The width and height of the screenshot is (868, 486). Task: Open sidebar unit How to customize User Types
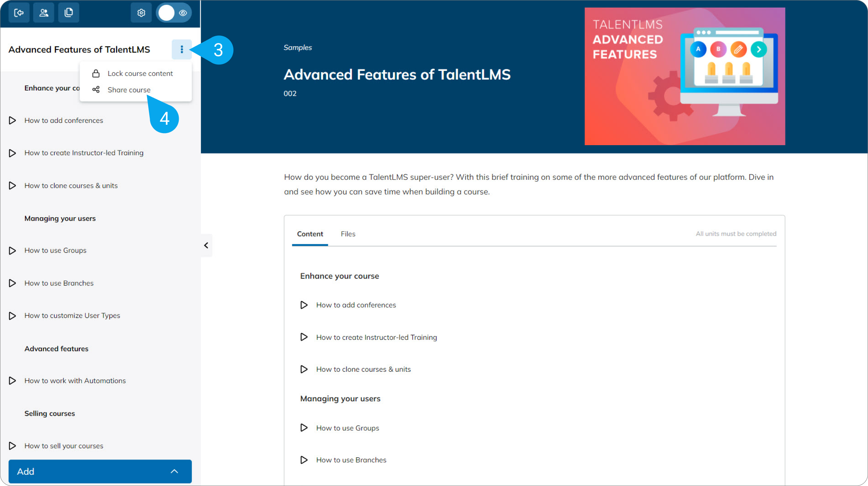click(x=72, y=316)
